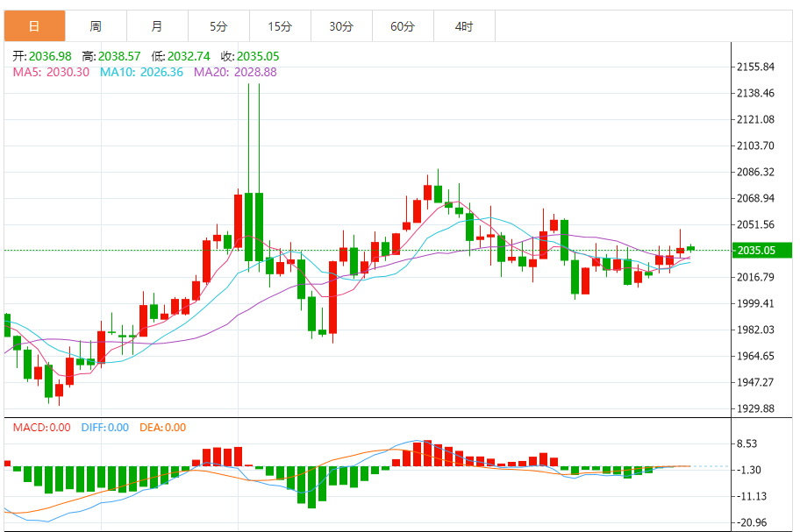Image resolution: width=800 pixels, height=532 pixels.
Task: Click the -11.13 MACD axis label
Action: [x=752, y=496]
